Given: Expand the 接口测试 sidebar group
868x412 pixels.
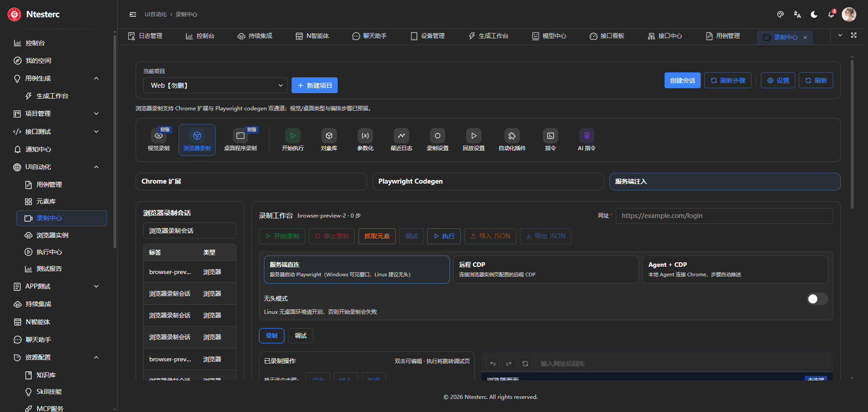Looking at the screenshot, I should point(96,132).
